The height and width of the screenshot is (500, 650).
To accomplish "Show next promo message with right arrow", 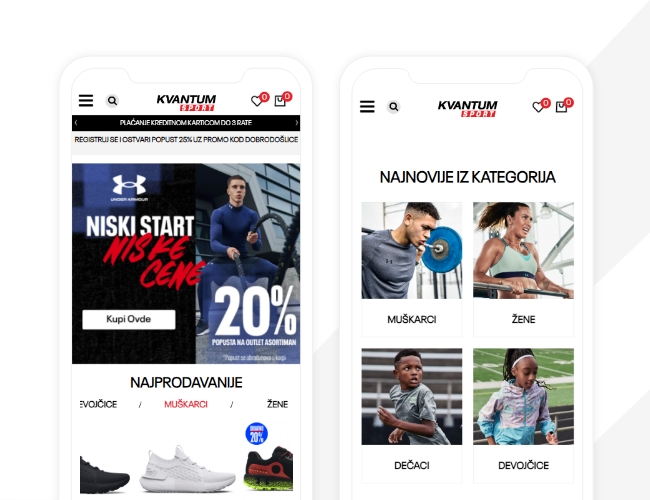I will click(296, 123).
